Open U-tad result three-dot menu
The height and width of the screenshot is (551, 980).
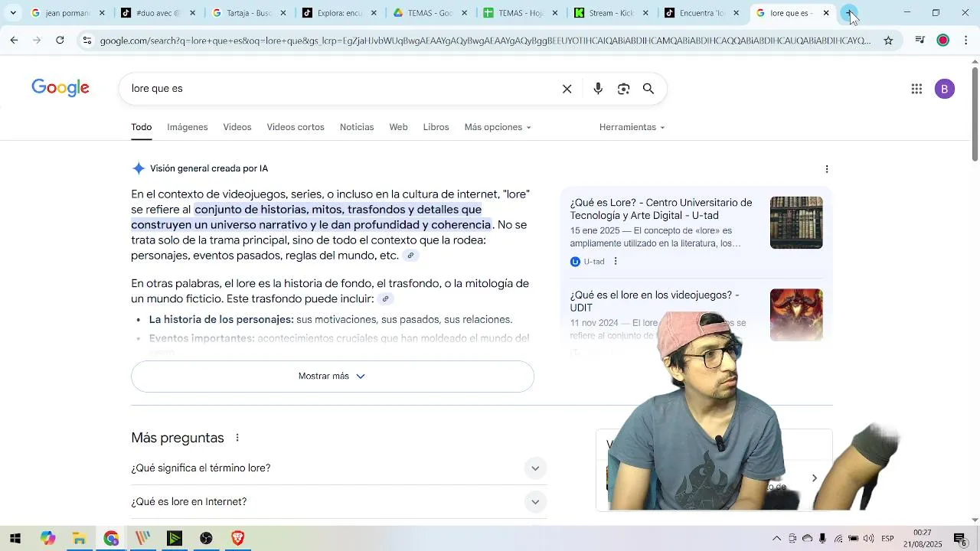(x=616, y=262)
